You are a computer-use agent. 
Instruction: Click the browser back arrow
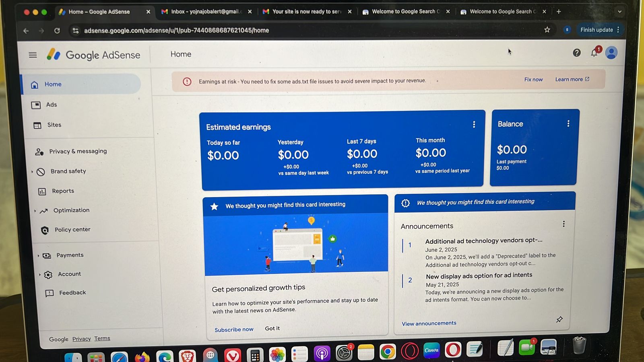tap(26, 31)
